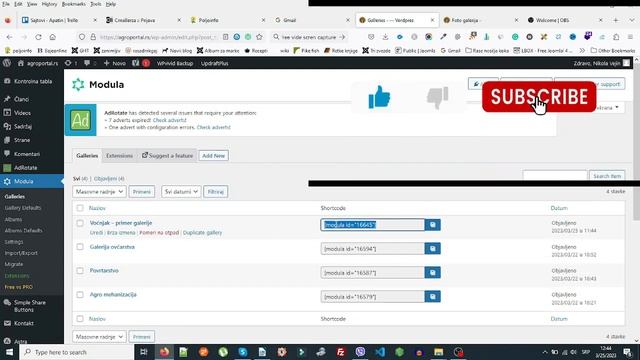Bookmark this page with the star icon
This screenshot has width=640, height=360.
click(x=260, y=37)
